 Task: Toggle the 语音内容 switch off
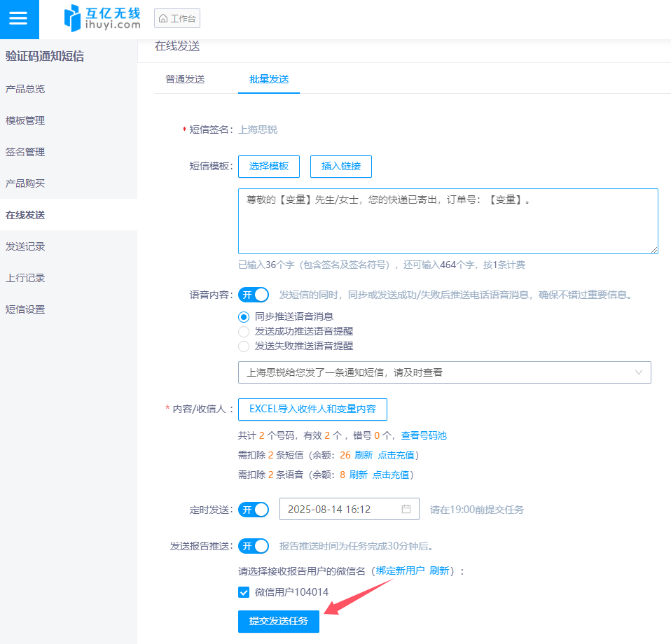254,295
